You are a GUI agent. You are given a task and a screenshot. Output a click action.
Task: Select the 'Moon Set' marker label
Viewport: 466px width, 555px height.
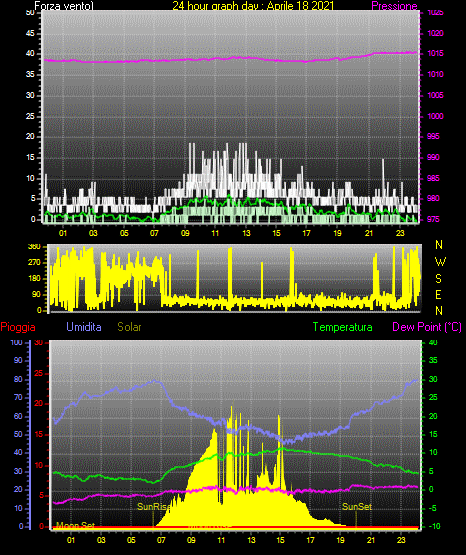[75, 525]
